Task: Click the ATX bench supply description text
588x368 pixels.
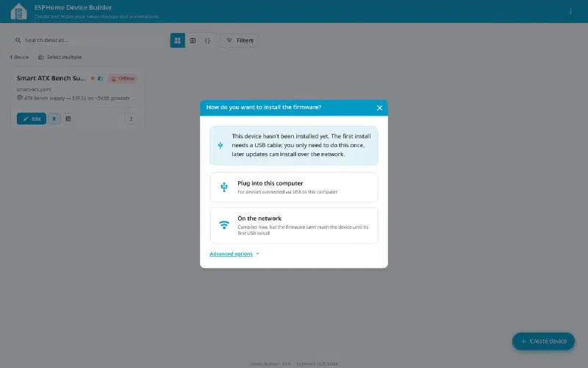Action: point(79,98)
